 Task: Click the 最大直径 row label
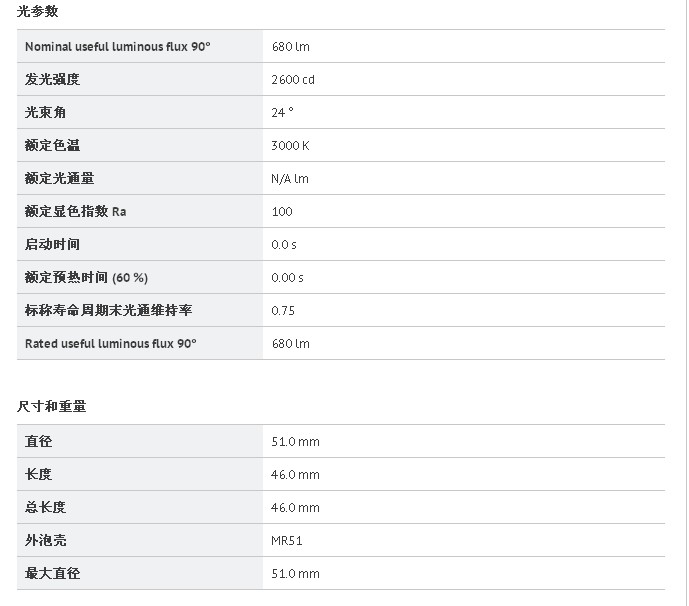coord(52,573)
